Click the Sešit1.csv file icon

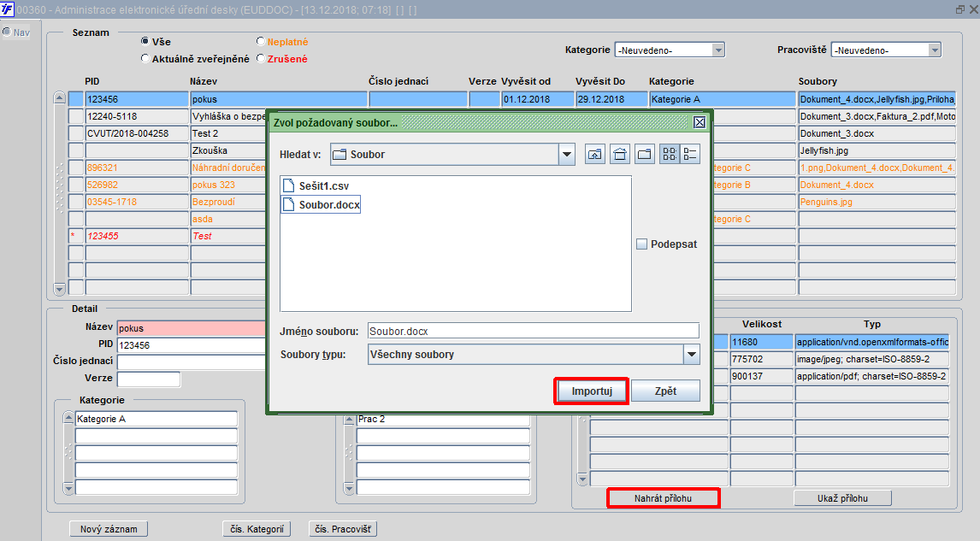point(289,185)
